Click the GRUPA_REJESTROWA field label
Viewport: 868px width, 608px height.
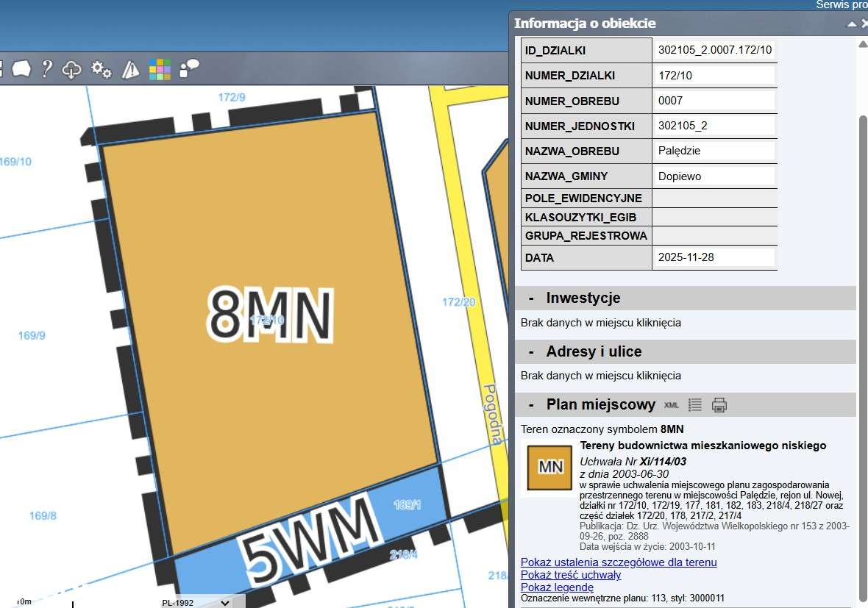tap(586, 236)
